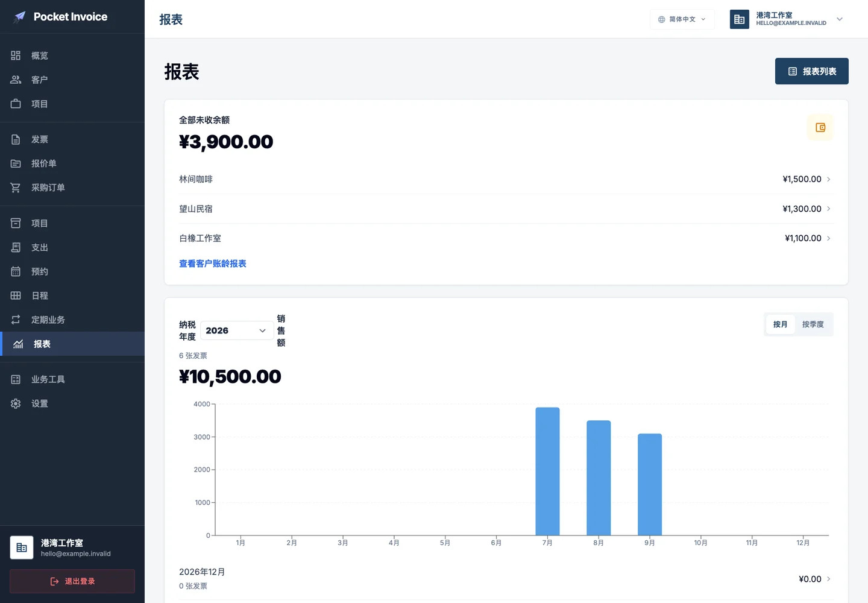Click the list icon inside 报表列表 button

point(793,71)
